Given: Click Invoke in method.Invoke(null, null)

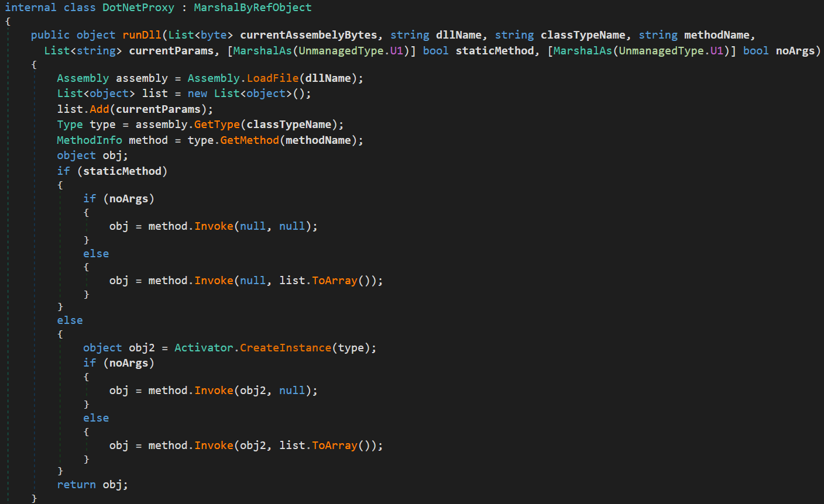Looking at the screenshot, I should click(x=214, y=226).
